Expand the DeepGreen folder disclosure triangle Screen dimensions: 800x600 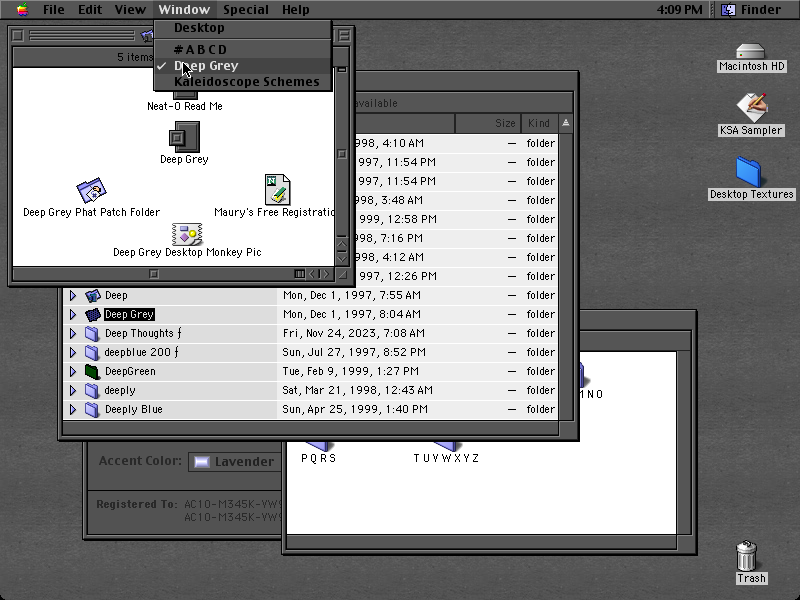coord(72,371)
